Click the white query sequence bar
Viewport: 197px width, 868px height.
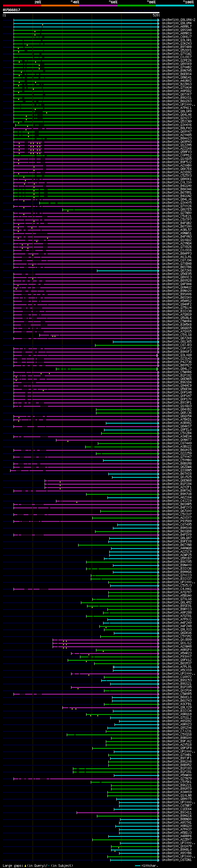(81, 12)
